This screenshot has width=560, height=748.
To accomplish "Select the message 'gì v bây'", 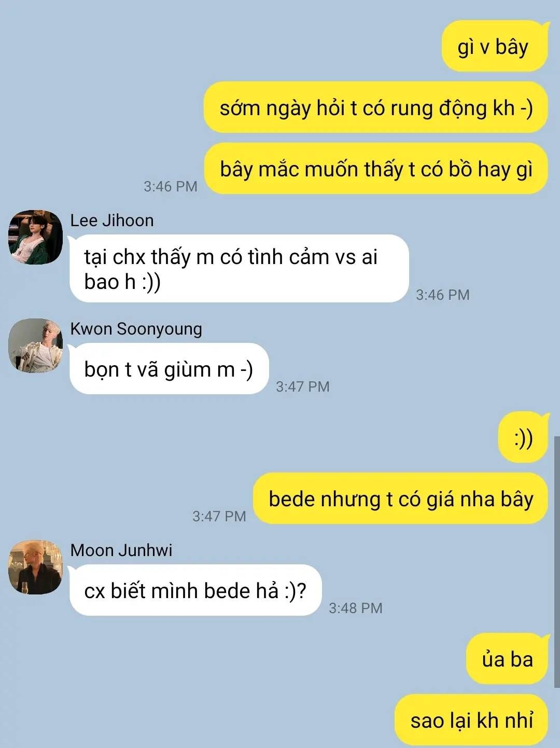I will [495, 46].
